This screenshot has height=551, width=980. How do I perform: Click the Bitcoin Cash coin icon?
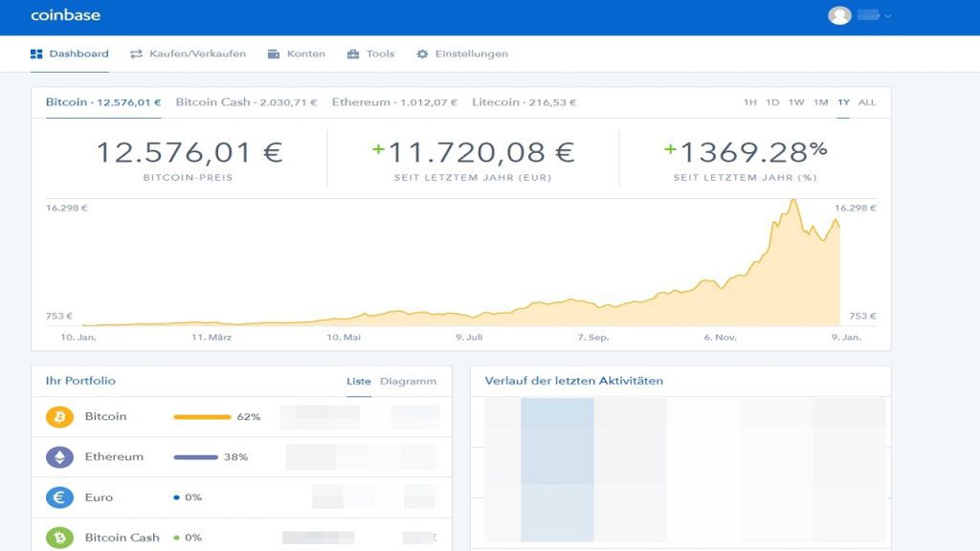point(59,538)
